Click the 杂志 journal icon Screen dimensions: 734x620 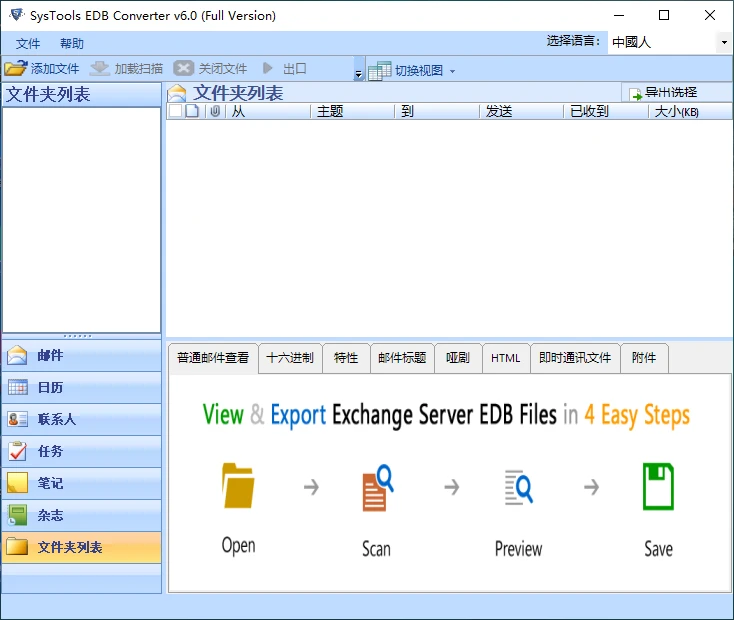(17, 515)
